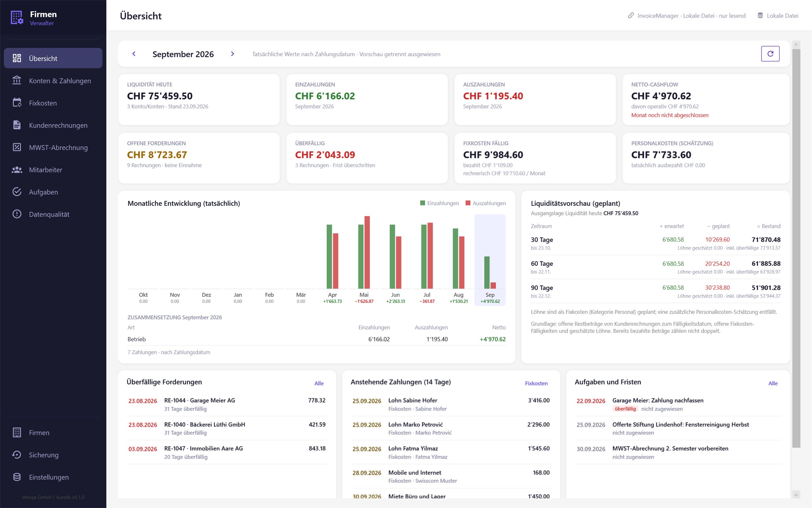Viewport: 812px width, 508px height.
Task: Switch to the Übersicht menu item
Action: (53, 58)
